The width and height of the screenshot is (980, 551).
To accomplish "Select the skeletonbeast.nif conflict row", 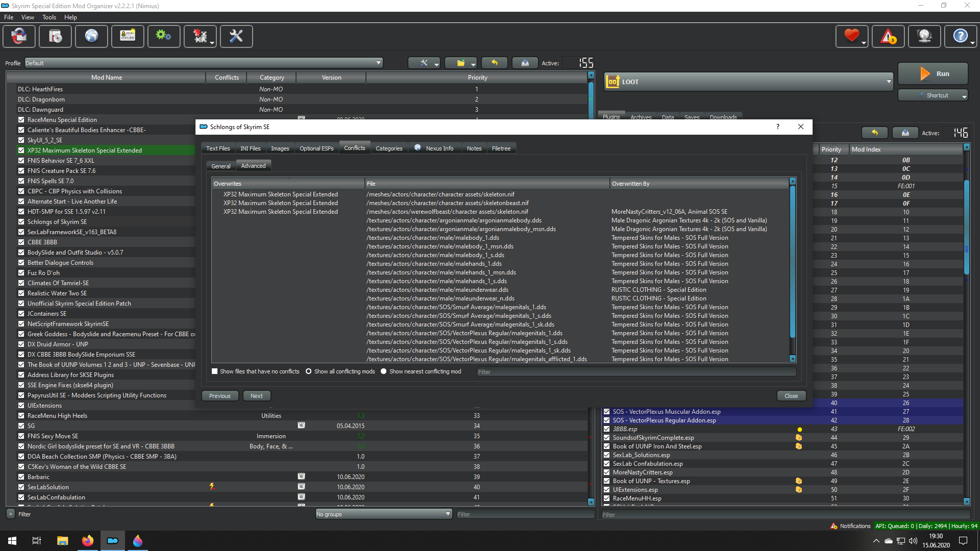I will point(500,203).
